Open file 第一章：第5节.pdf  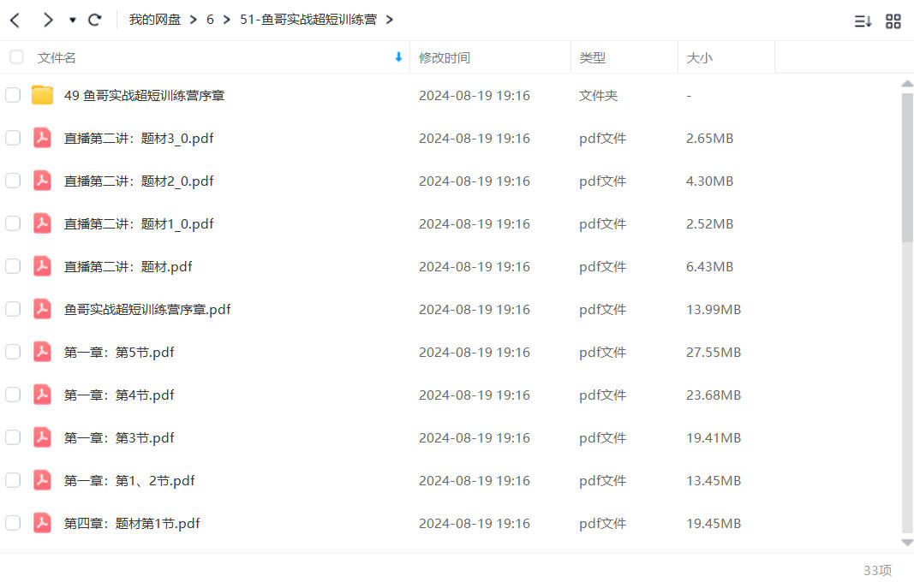coord(119,352)
